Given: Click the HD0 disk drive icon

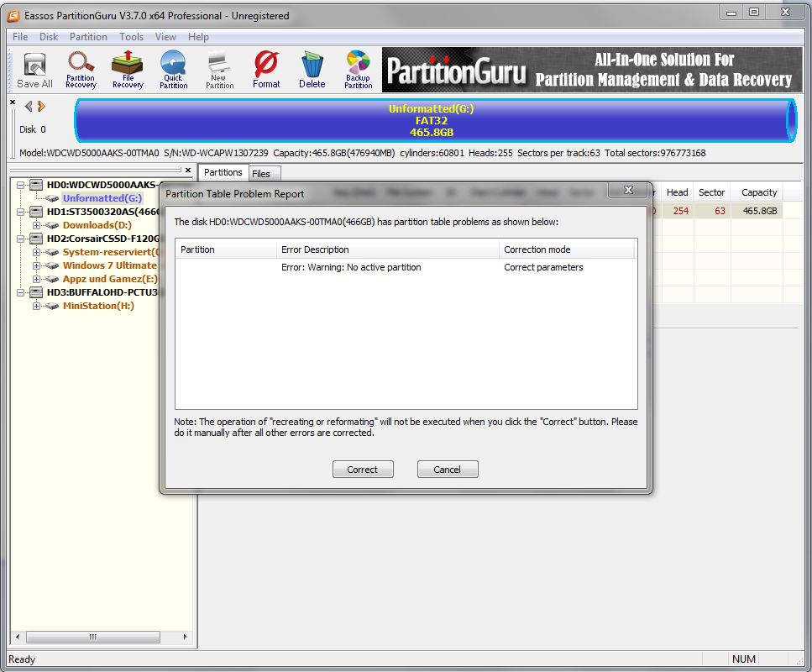Looking at the screenshot, I should (36, 185).
